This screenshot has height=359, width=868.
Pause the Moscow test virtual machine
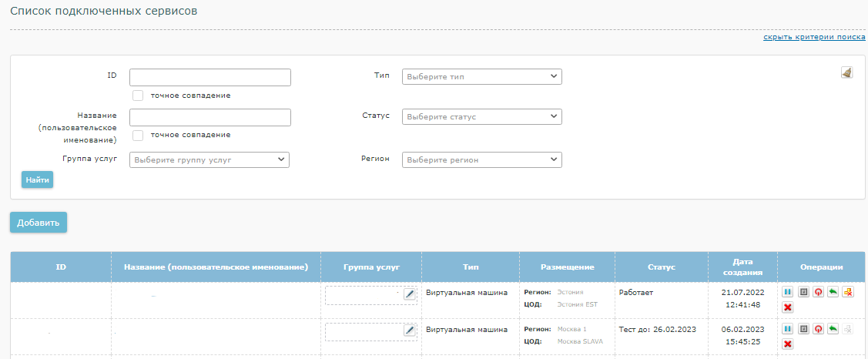[x=787, y=330]
